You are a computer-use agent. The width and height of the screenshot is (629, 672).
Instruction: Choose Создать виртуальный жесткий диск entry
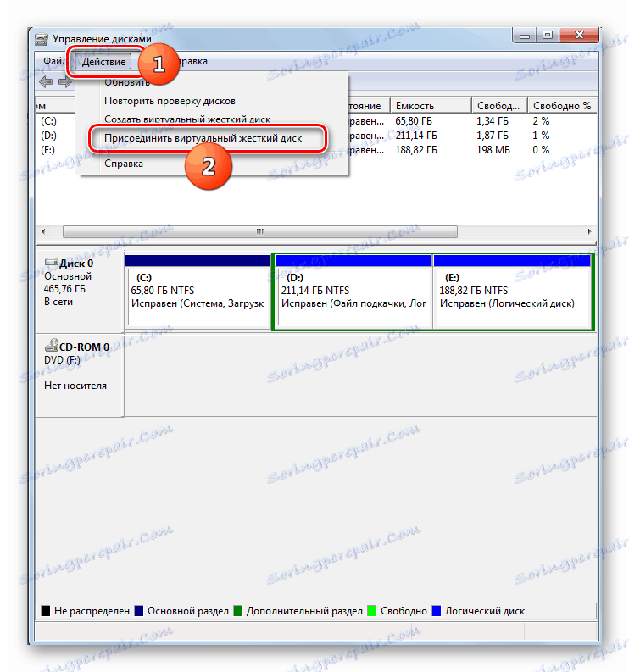[x=187, y=119]
